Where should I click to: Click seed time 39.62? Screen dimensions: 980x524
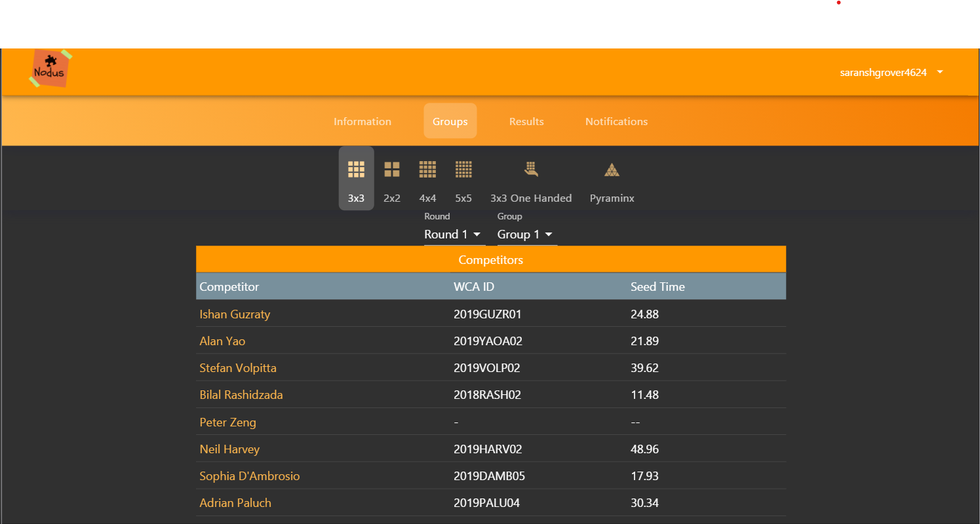tap(644, 368)
